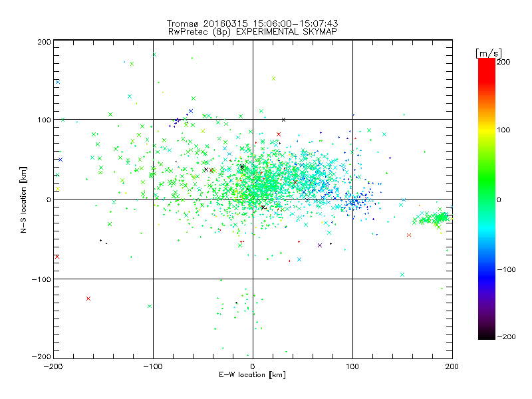Click the N-S location [km] axis label
The width and height of the screenshot is (532, 399).
coord(23,199)
